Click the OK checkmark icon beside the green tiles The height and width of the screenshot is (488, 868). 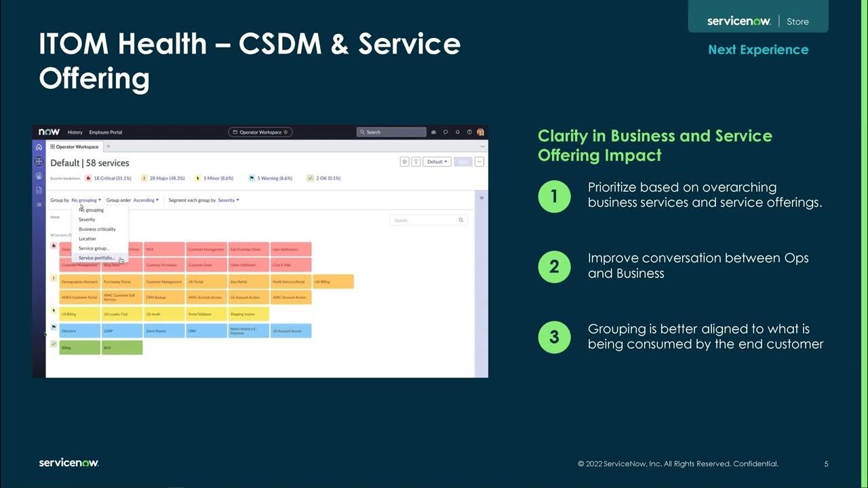54,344
